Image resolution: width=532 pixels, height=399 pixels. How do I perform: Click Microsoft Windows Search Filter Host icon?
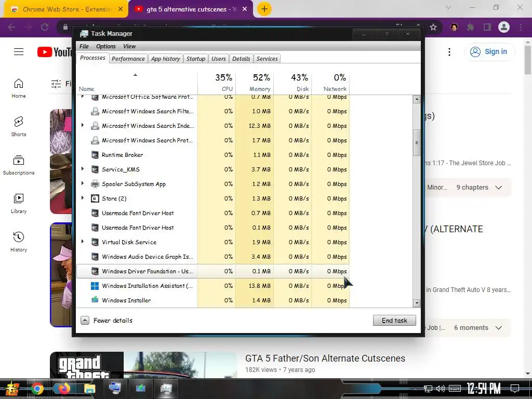click(95, 111)
